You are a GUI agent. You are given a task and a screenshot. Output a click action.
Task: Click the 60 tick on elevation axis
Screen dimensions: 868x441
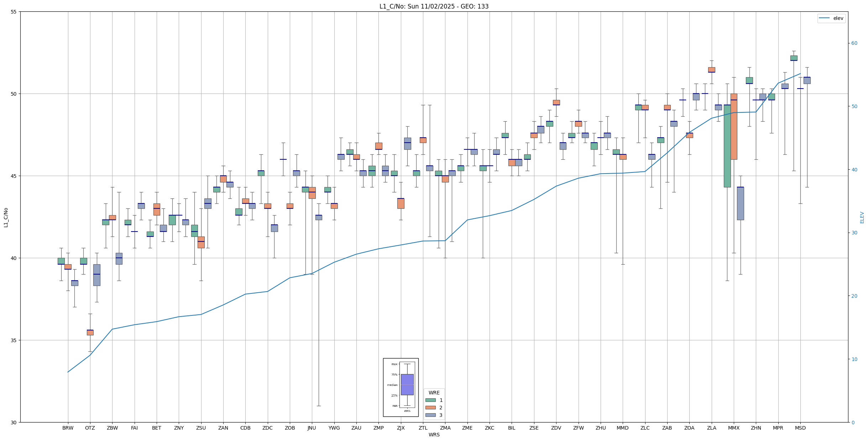(x=854, y=43)
